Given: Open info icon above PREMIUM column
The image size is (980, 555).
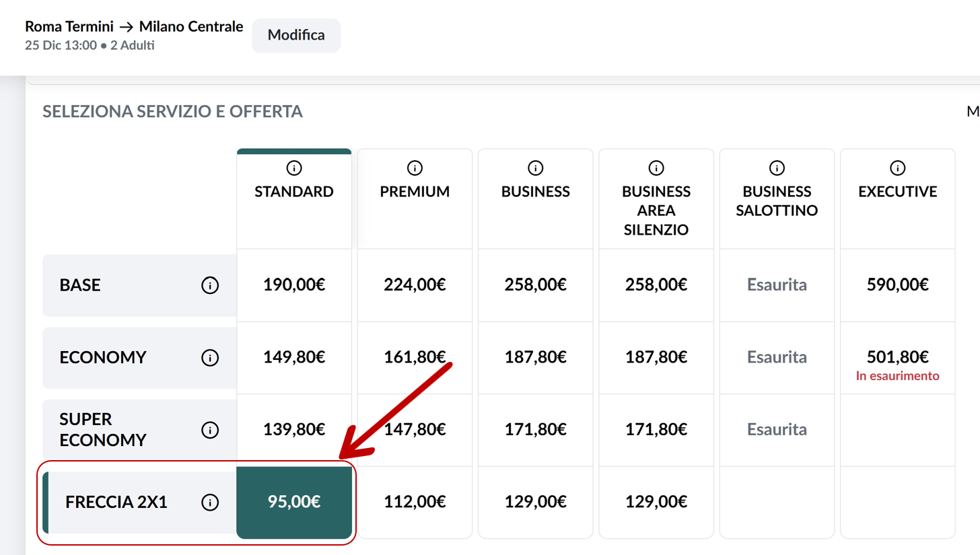Looking at the screenshot, I should [x=415, y=168].
